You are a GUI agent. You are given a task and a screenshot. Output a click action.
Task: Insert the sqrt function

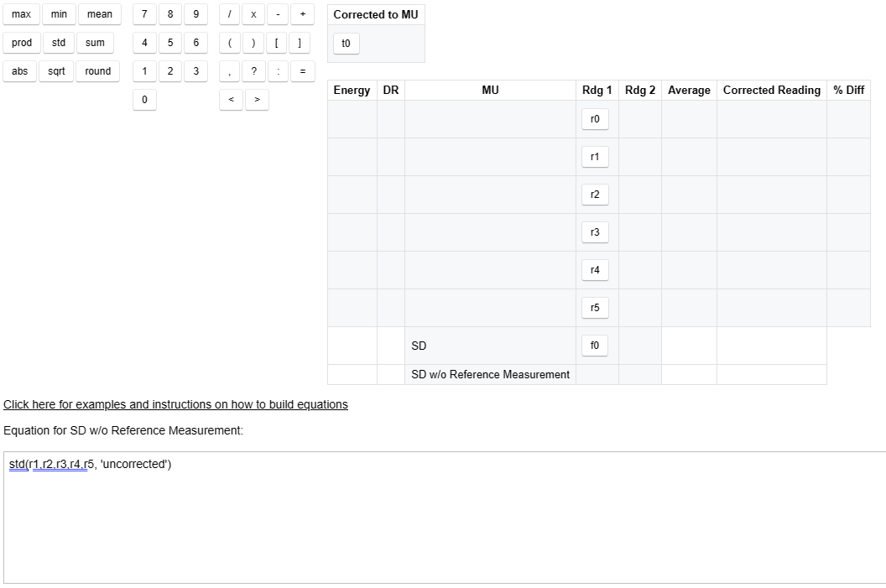point(55,71)
